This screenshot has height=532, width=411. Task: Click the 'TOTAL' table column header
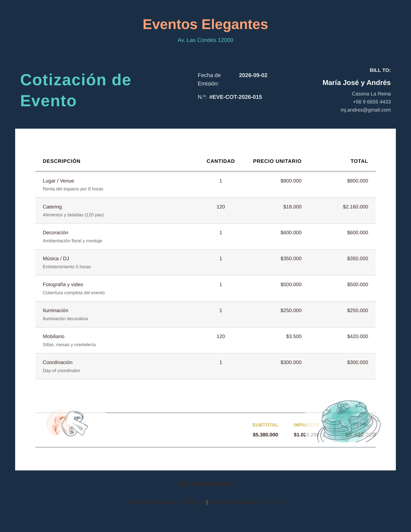pos(359,161)
